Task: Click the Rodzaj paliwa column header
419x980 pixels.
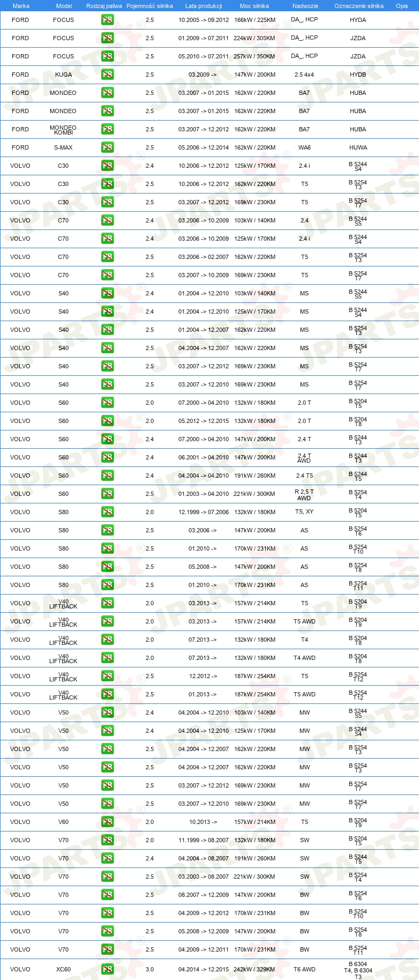Action: coord(104,6)
